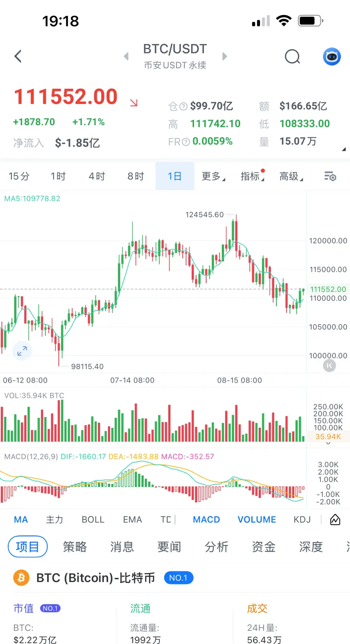Tap the current price 111552.00
The width and height of the screenshot is (350, 644).
[x=66, y=96]
